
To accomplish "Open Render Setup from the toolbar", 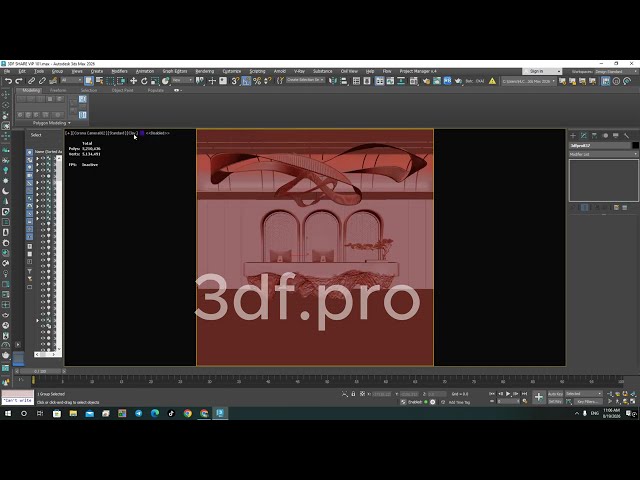I will tap(426, 81).
